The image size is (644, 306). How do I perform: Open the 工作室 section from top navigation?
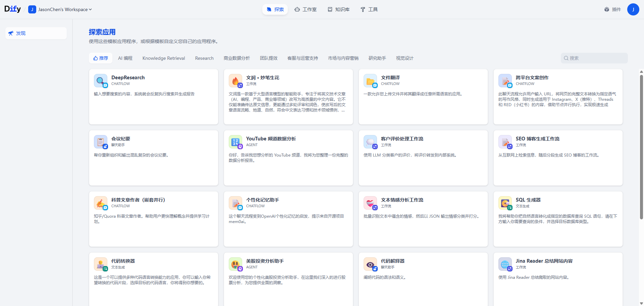(x=305, y=9)
